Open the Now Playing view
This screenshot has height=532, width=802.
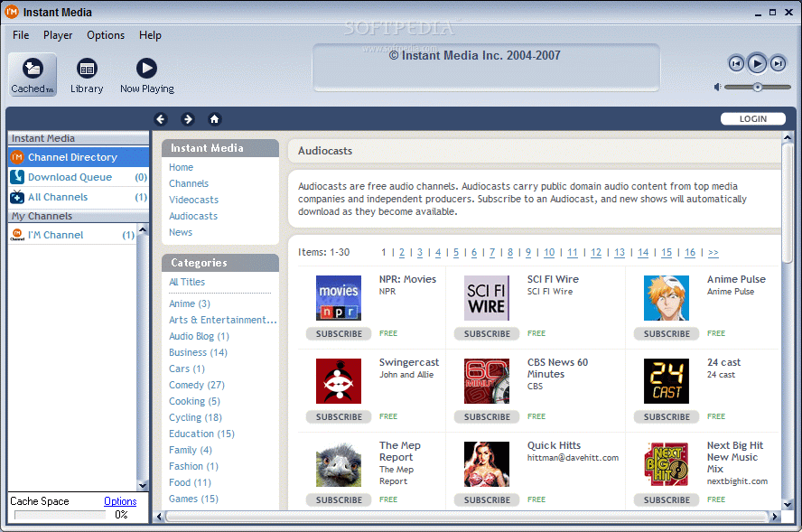click(147, 75)
